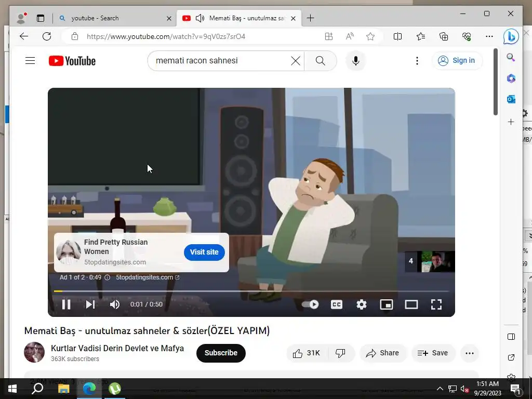Enter full screen mode
This screenshot has width=532, height=399.
[x=436, y=304]
